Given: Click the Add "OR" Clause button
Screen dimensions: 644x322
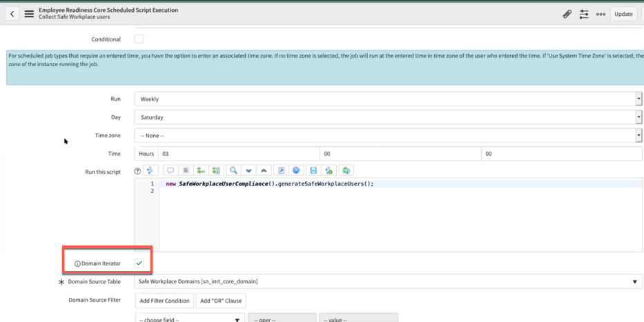Looking at the screenshot, I should 221,301.
